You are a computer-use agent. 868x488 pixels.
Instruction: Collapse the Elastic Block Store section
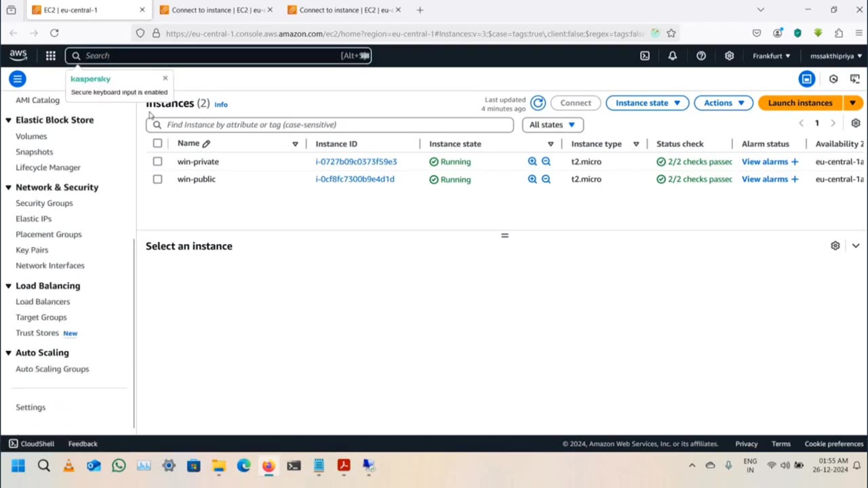[9, 120]
